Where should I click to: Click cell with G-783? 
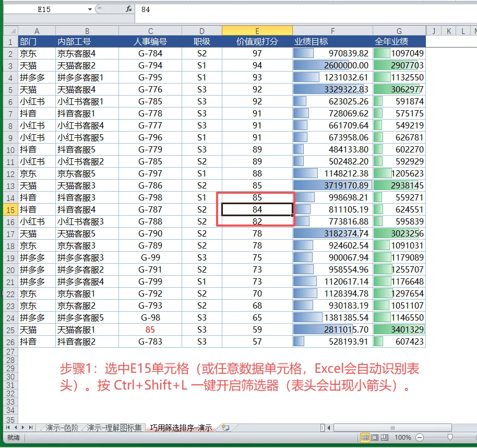(x=150, y=342)
